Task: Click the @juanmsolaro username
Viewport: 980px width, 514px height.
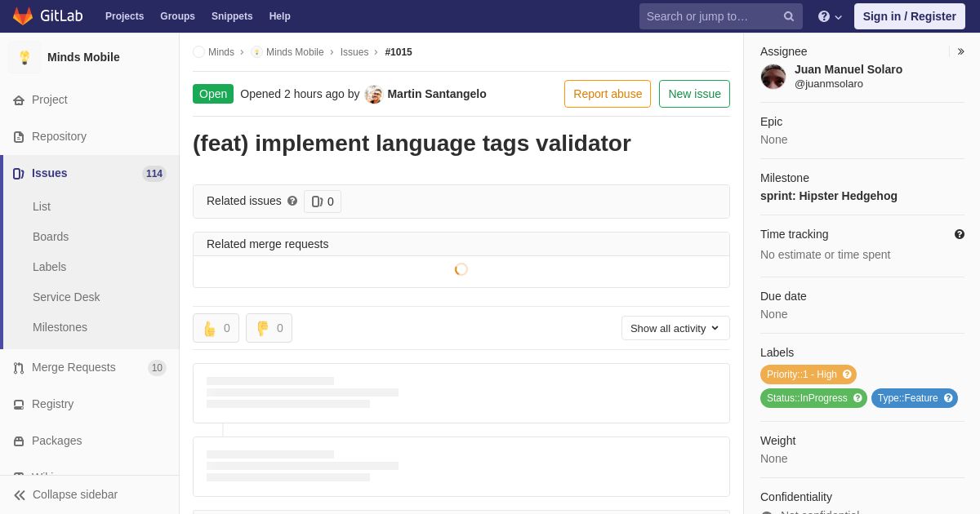Action: click(x=829, y=84)
